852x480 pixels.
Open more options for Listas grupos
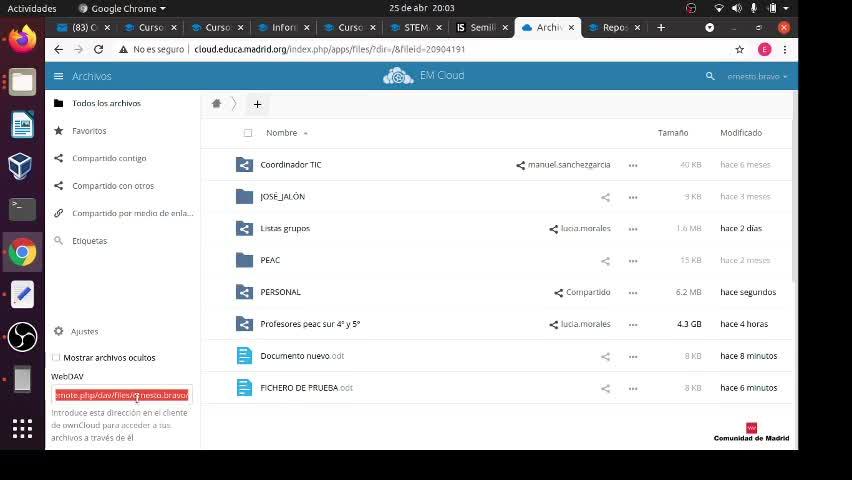click(633, 229)
